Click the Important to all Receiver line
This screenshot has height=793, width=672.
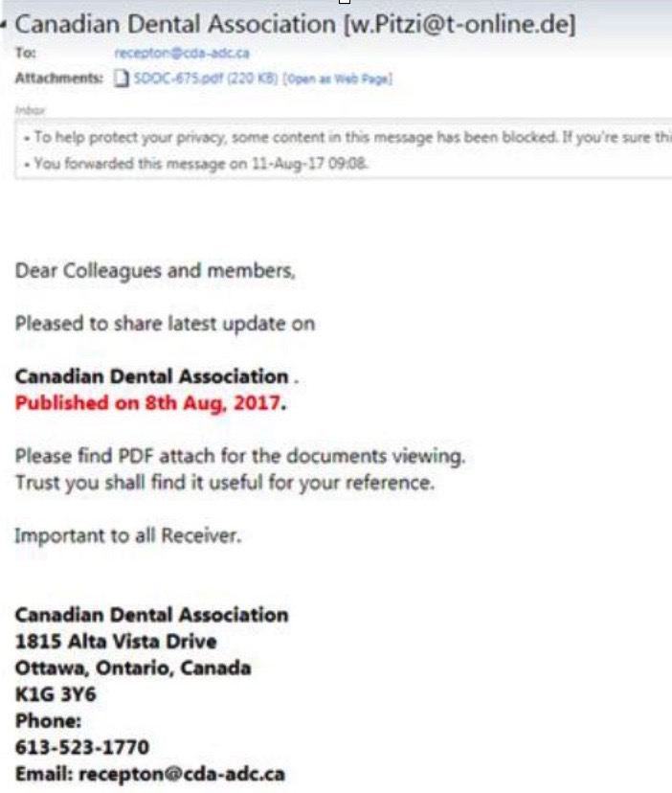[128, 535]
